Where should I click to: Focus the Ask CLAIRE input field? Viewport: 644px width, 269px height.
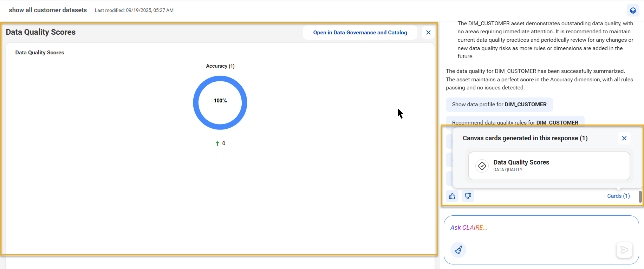[x=541, y=228]
